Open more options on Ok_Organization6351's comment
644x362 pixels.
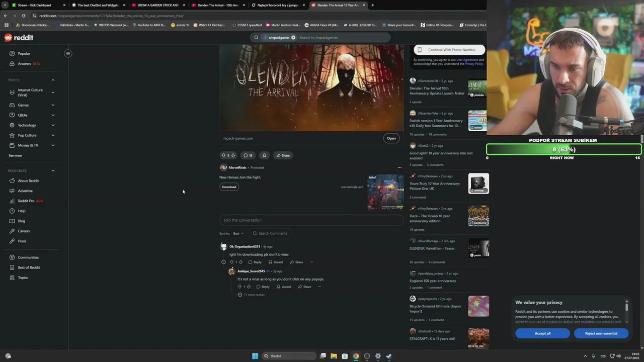311,262
